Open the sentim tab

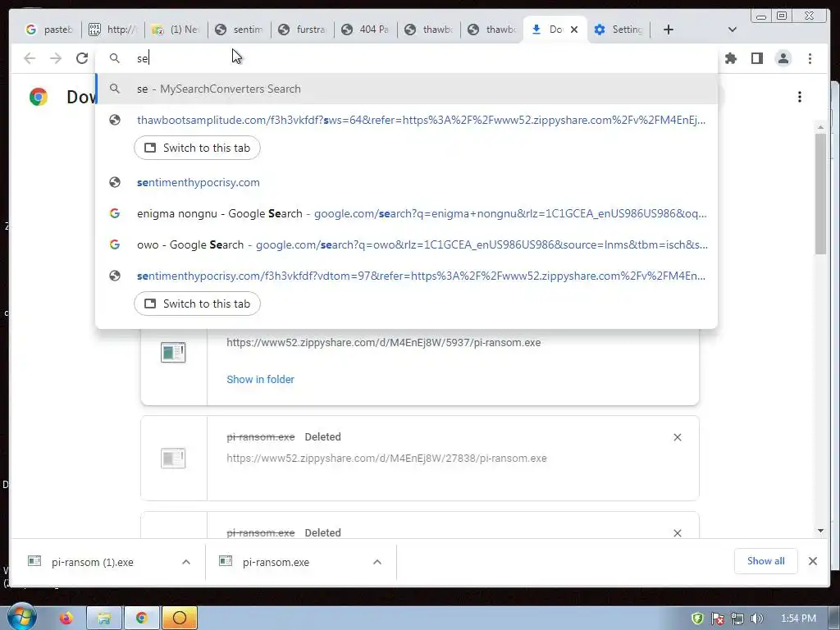click(x=239, y=30)
